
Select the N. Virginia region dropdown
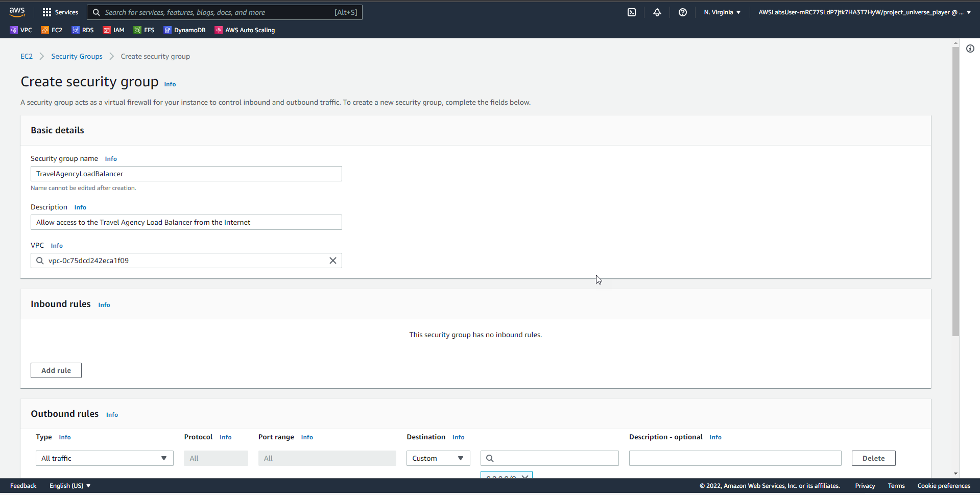pyautogui.click(x=722, y=12)
